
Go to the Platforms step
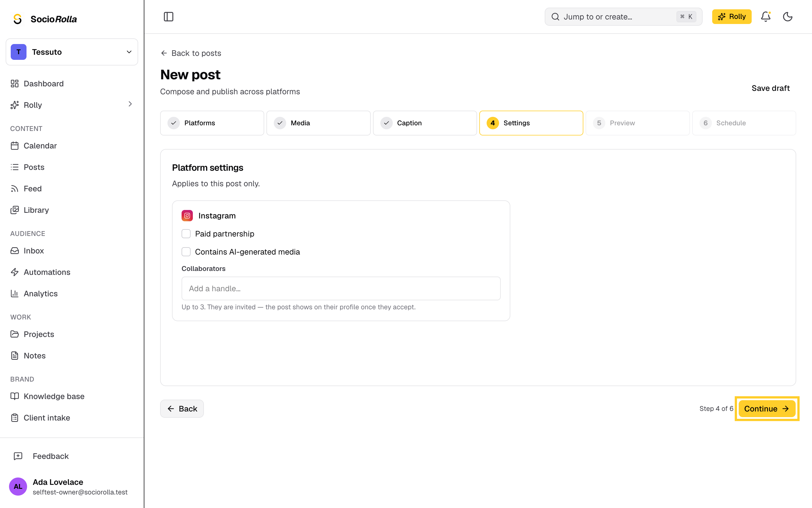(212, 123)
